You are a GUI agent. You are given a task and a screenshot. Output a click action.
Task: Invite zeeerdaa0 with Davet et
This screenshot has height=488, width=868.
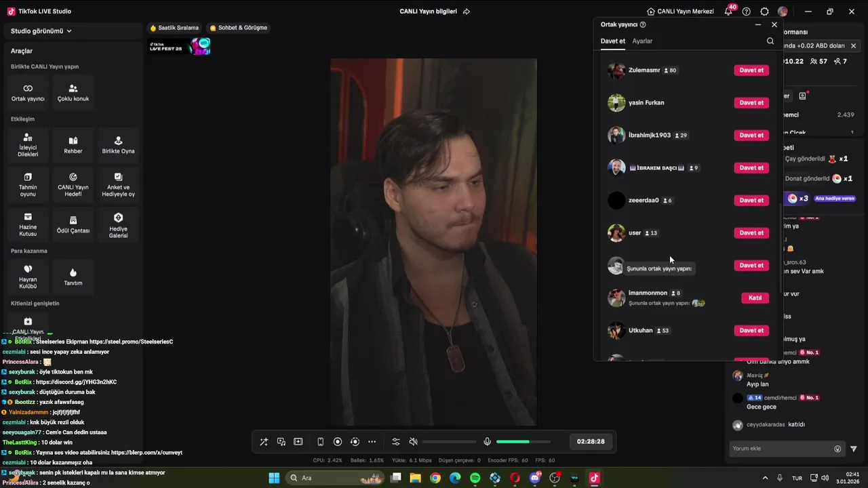coord(751,201)
